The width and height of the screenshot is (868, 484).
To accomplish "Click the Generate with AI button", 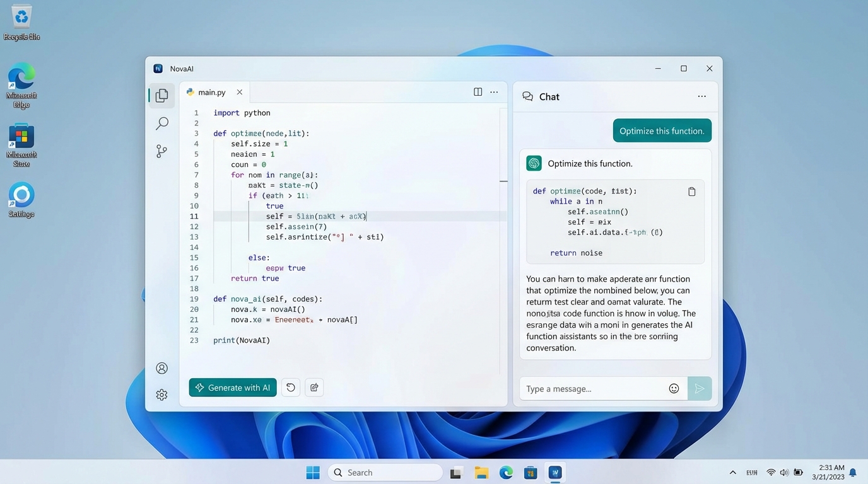I will [232, 387].
